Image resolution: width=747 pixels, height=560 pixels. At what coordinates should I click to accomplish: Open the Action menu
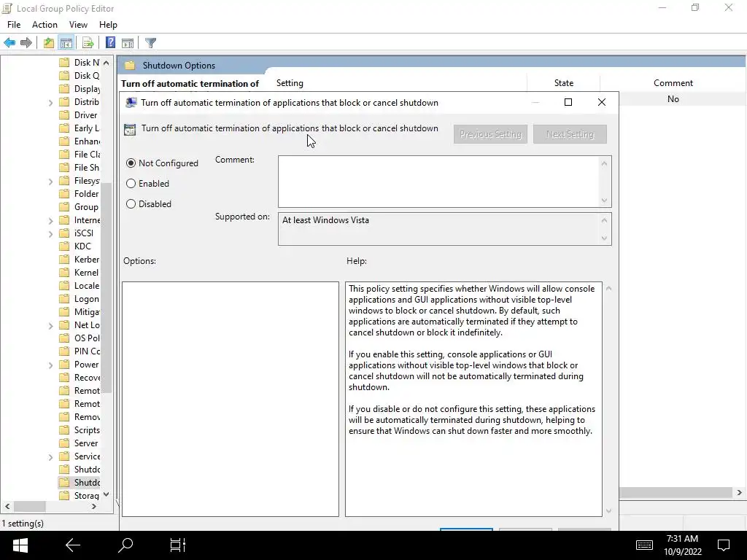[44, 25]
